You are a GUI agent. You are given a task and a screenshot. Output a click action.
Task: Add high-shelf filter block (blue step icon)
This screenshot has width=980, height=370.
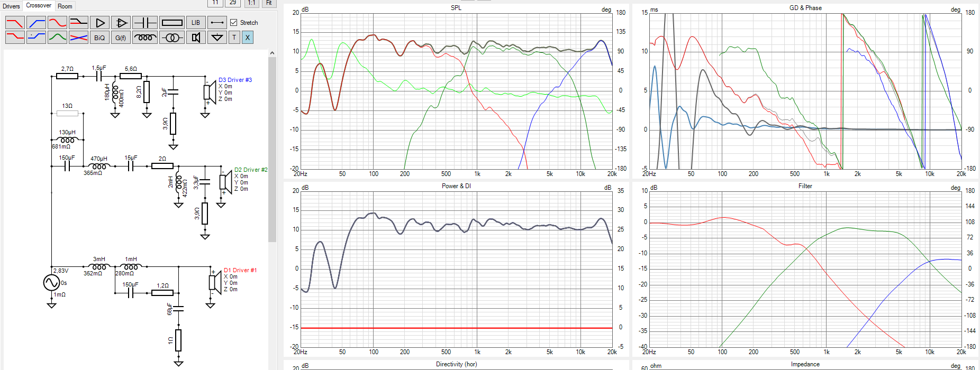[36, 38]
